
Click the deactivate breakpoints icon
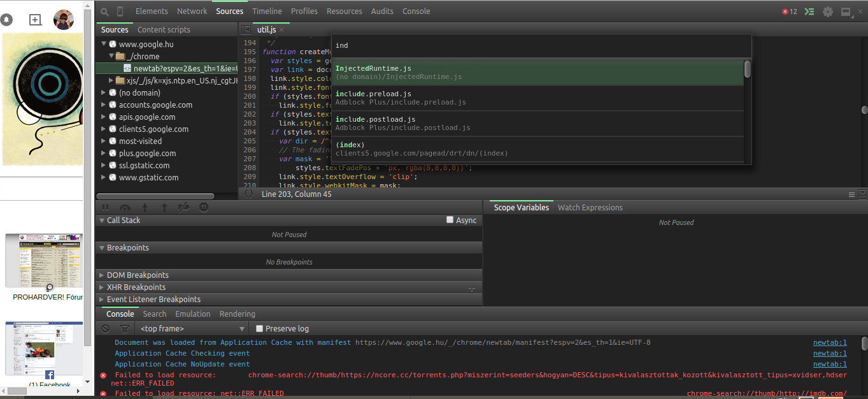183,207
